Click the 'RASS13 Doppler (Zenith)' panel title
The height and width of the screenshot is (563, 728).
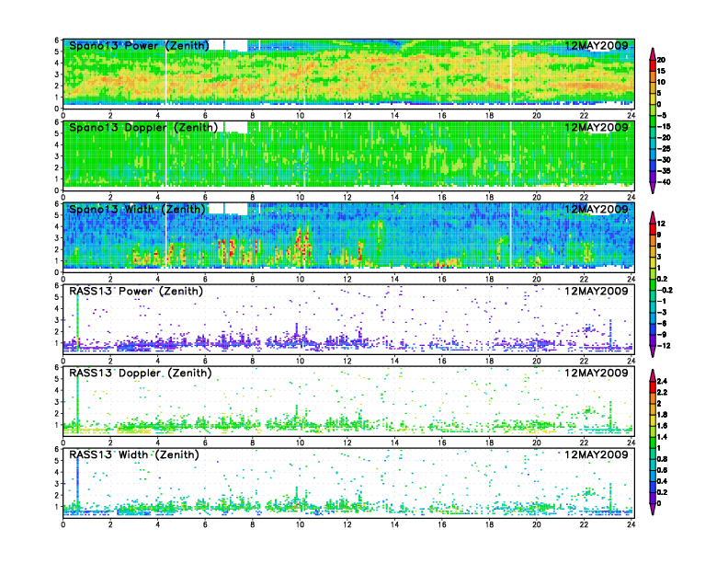pos(141,373)
